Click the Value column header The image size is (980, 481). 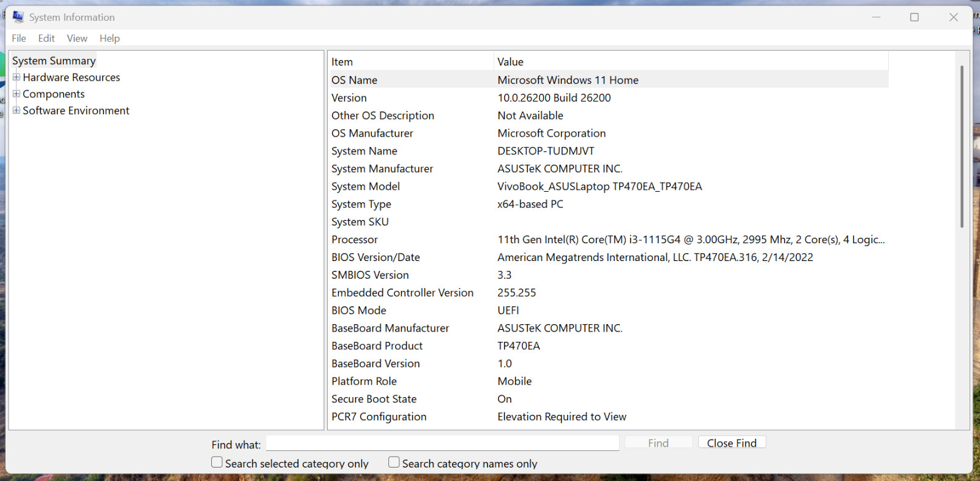(x=691, y=61)
